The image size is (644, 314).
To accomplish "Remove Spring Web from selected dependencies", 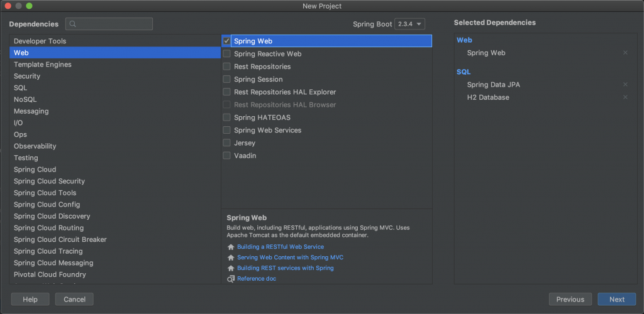I will click(625, 53).
